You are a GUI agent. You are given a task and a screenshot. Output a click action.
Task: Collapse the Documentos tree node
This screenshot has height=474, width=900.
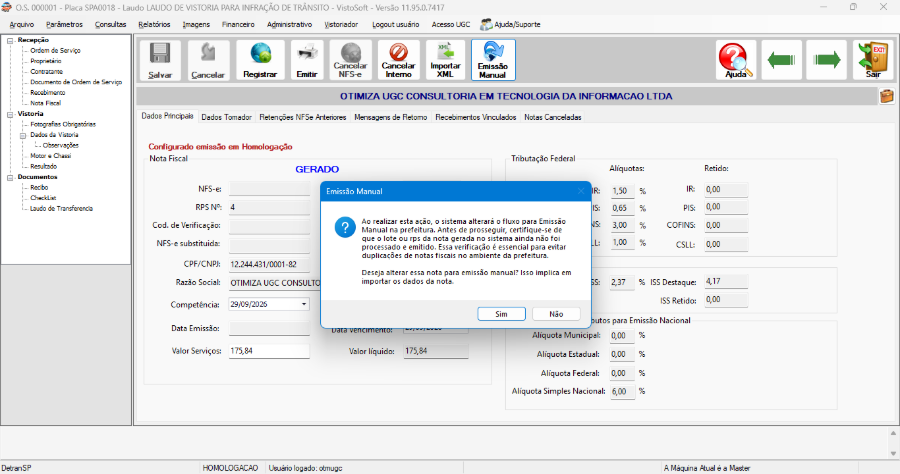(x=10, y=177)
